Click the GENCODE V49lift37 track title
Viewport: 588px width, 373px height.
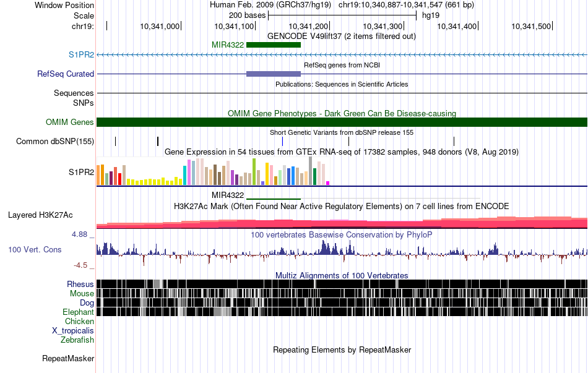point(342,36)
